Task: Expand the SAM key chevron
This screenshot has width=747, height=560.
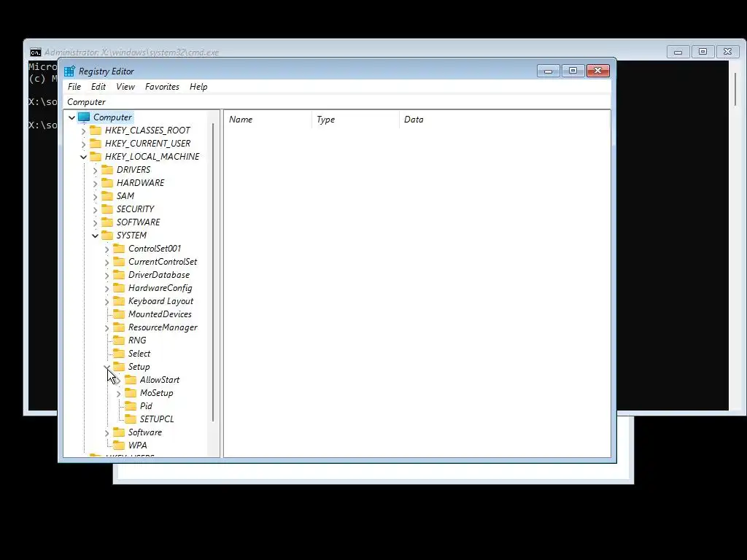Action: (x=95, y=196)
